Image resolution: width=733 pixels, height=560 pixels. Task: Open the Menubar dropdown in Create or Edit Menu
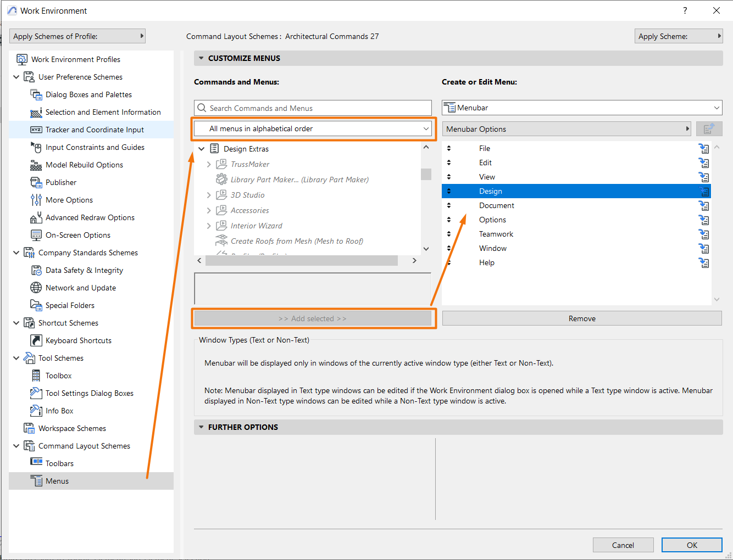pyautogui.click(x=715, y=108)
